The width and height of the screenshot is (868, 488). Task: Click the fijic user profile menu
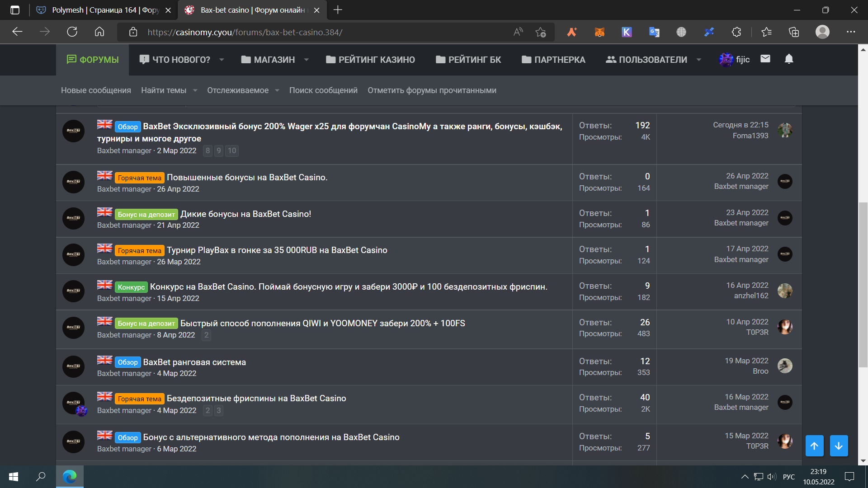tap(735, 60)
